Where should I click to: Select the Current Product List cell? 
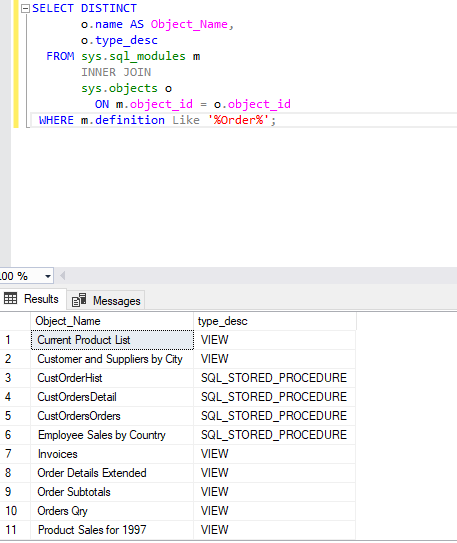tap(112, 340)
